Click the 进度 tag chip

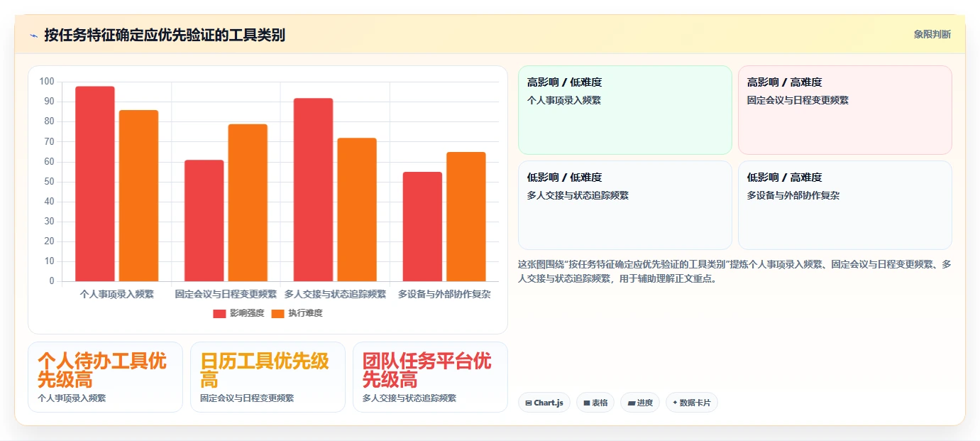pyautogui.click(x=640, y=403)
